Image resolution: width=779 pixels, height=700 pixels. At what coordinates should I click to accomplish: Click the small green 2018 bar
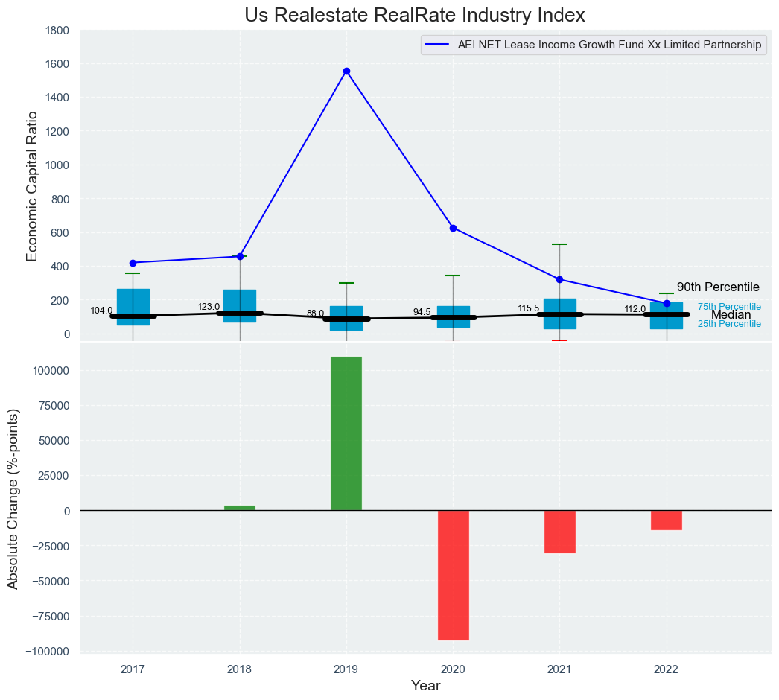coord(240,508)
